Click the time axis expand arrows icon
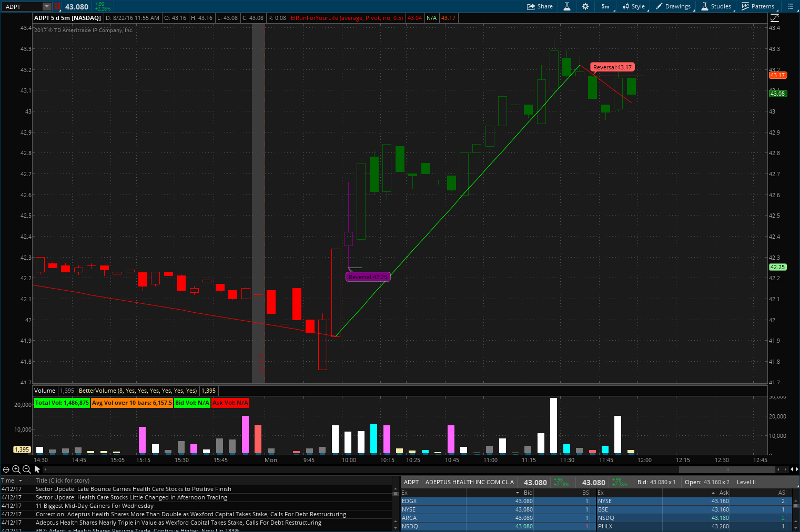The width and height of the screenshot is (800, 532). pos(794,469)
